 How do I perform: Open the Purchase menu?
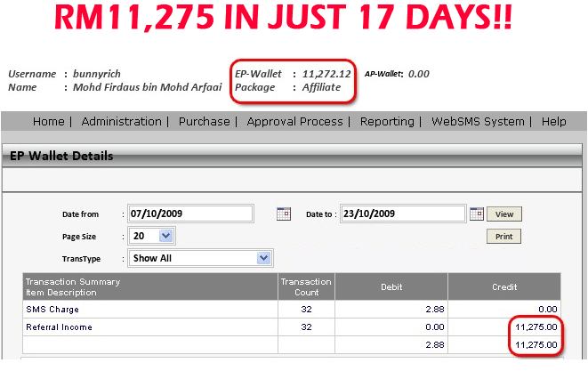click(x=205, y=122)
